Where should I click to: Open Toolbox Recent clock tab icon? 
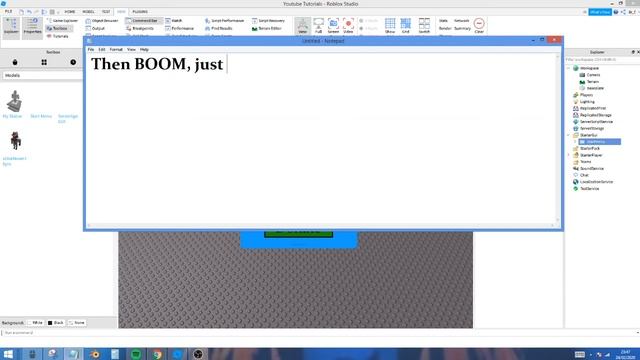pos(73,62)
